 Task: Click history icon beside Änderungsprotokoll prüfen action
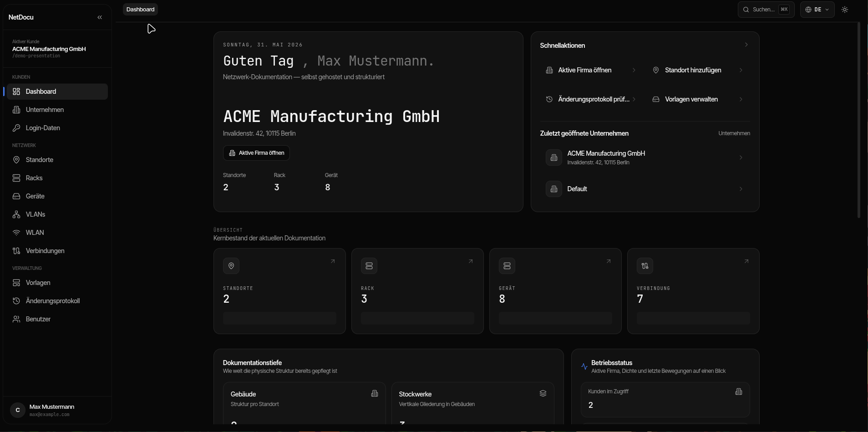(549, 99)
